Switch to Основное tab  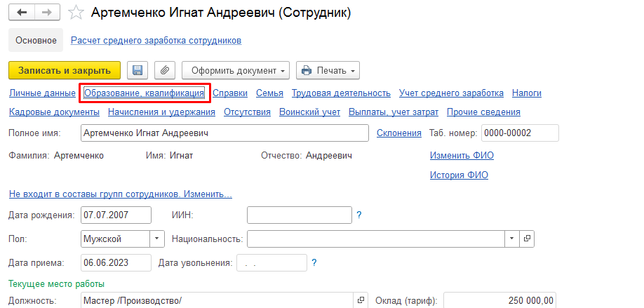(x=36, y=41)
